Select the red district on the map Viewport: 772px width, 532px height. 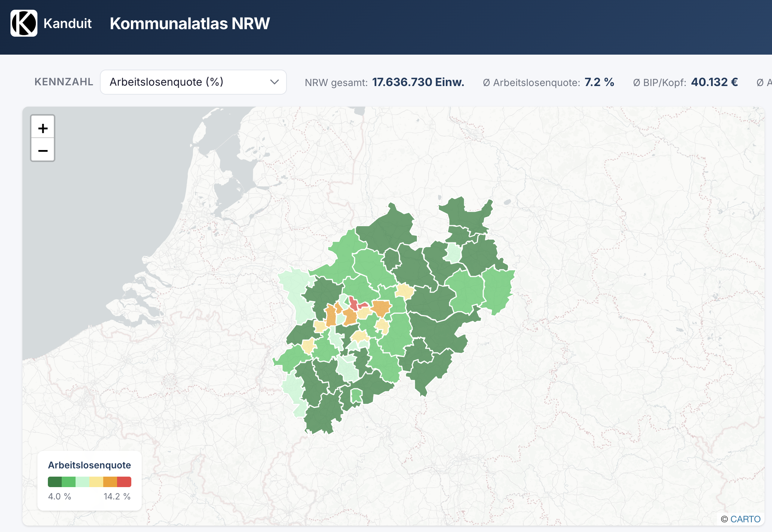point(353,304)
